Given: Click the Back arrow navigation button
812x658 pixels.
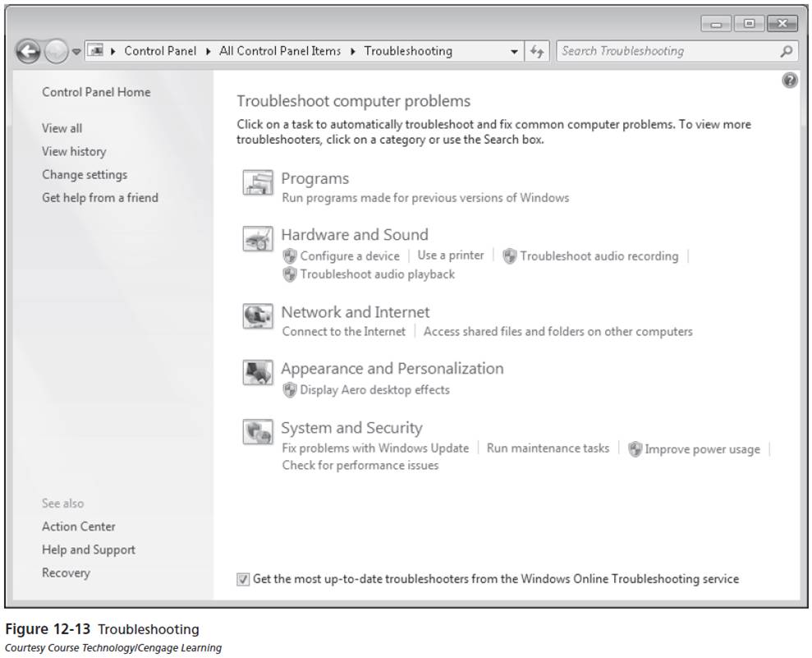Looking at the screenshot, I should click(28, 51).
